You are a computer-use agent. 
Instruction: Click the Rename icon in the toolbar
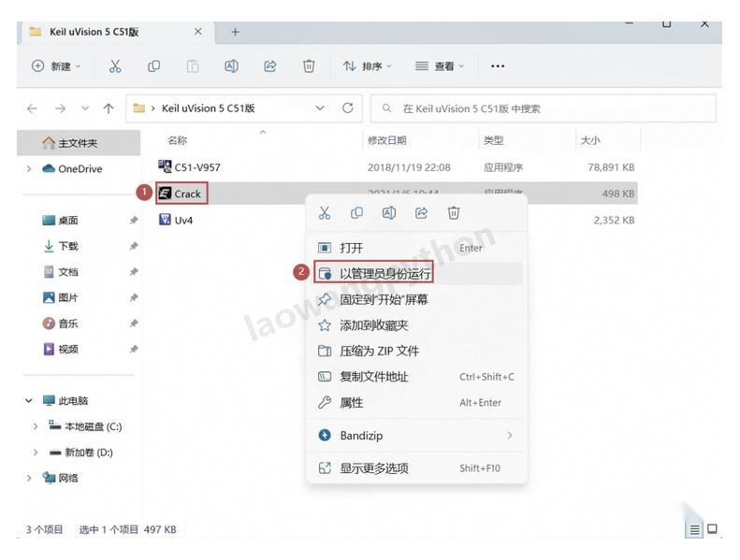pos(231,66)
